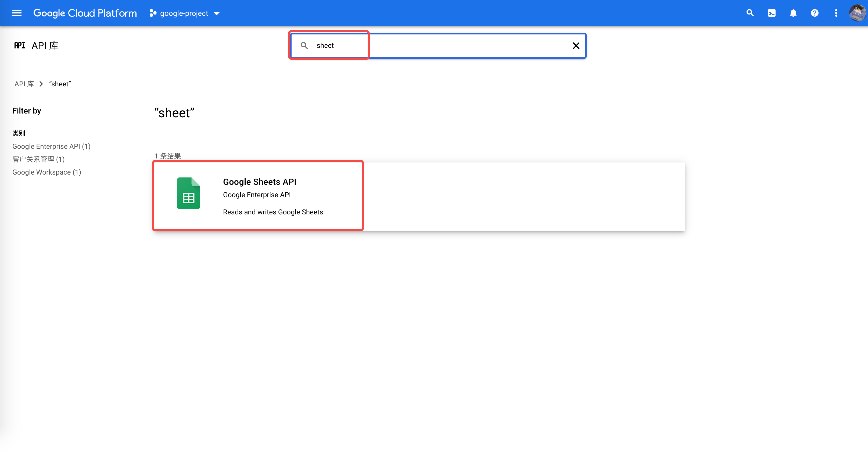Open the more options three-dot menu
Viewport: 868px width, 460px height.
pyautogui.click(x=836, y=13)
